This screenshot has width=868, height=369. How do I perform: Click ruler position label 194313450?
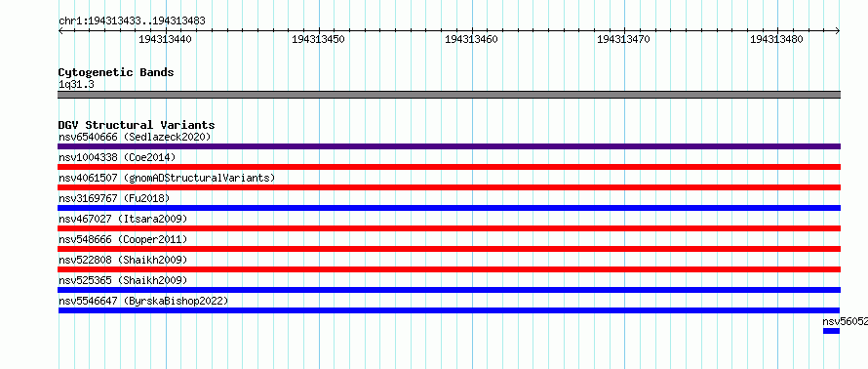coord(318,39)
